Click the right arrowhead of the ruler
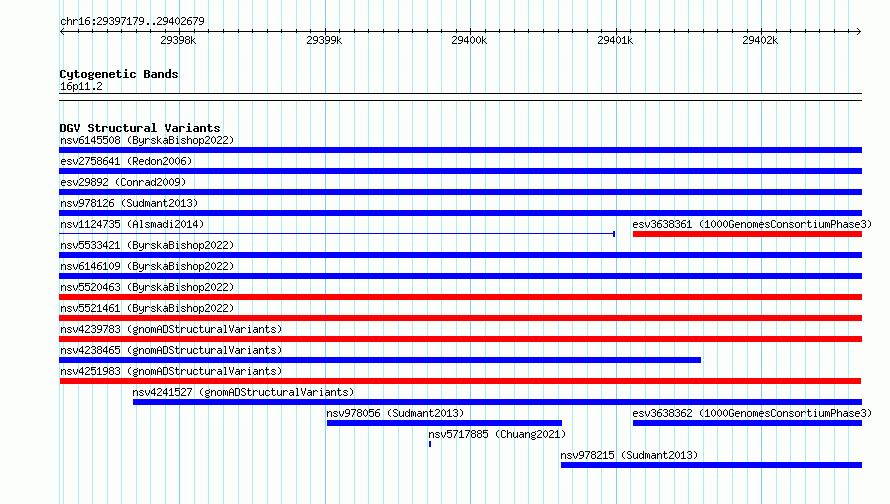This screenshot has height=504, width=890. [859, 32]
